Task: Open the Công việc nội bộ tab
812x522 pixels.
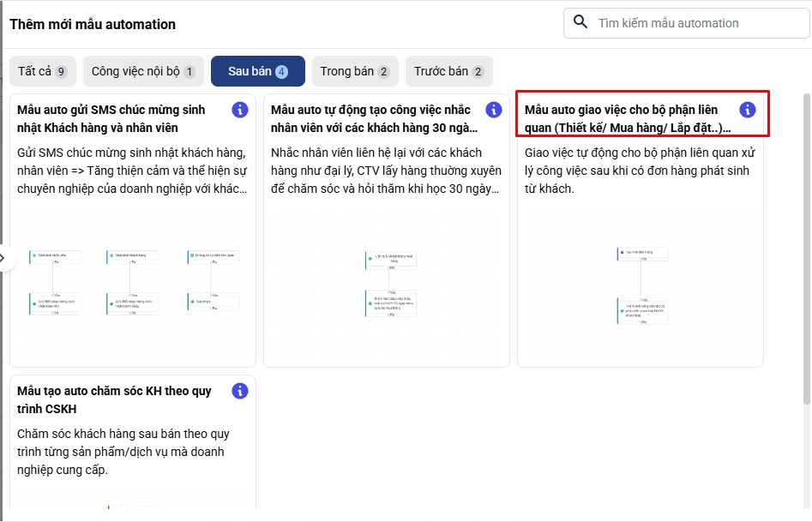Action: 142,71
